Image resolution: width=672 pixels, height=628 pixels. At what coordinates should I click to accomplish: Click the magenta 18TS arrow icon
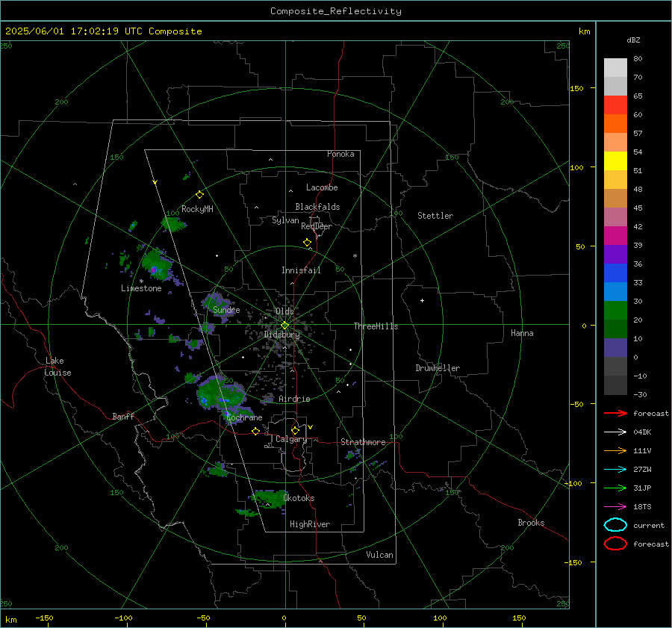click(x=615, y=507)
